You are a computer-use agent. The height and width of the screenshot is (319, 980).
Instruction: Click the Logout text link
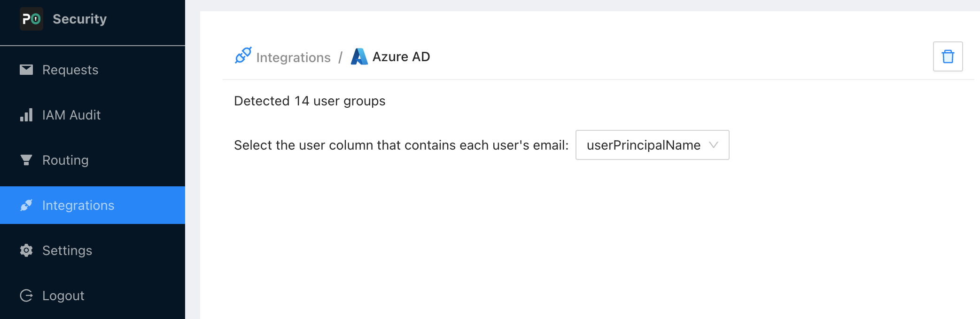pyautogui.click(x=63, y=295)
